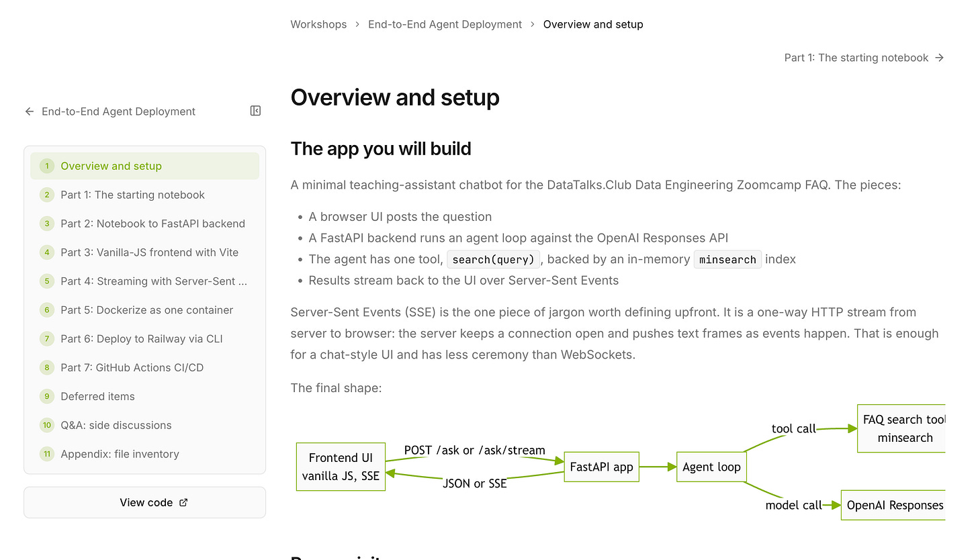Click the number 8 step badge
Viewport: 978px width, 560px height.
pos(47,367)
